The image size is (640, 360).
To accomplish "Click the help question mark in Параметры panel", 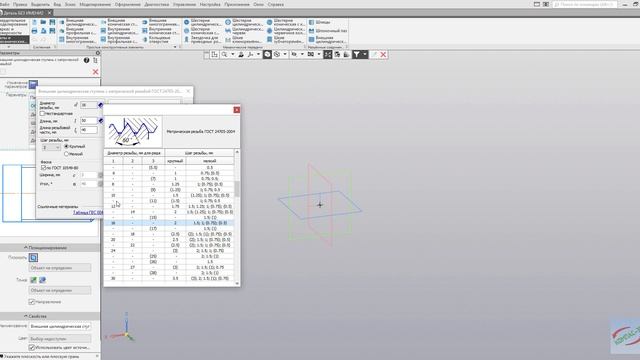I will [x=87, y=60].
